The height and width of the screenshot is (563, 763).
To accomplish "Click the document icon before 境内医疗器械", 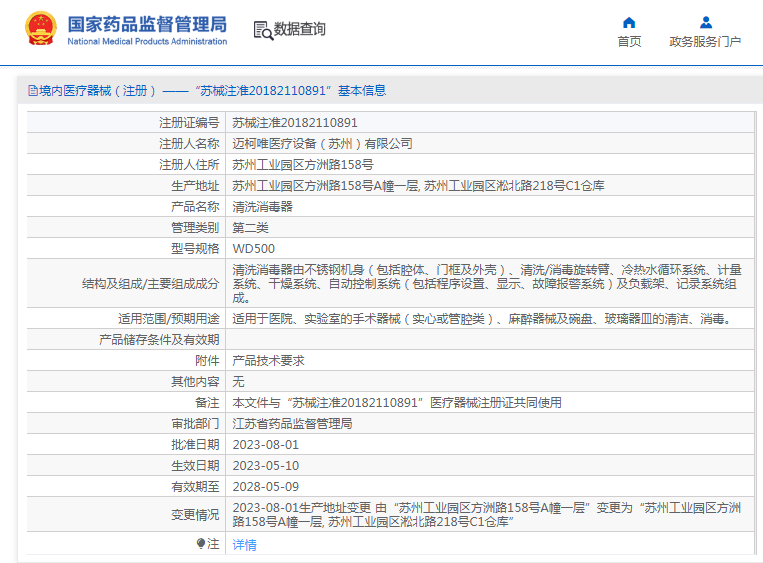I will click(33, 91).
